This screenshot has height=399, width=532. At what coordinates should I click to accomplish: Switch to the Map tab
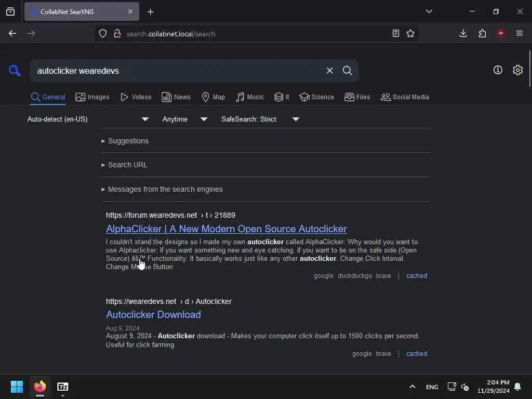tap(213, 97)
